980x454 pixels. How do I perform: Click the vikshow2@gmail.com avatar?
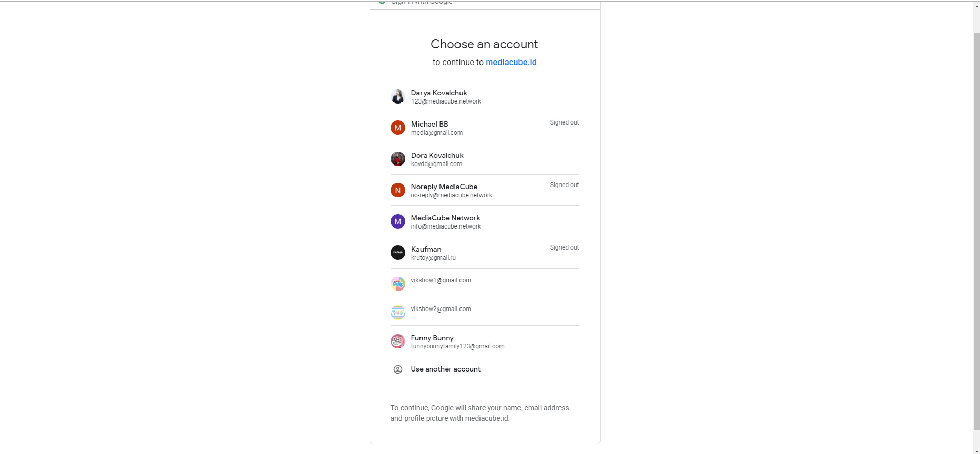pos(397,313)
